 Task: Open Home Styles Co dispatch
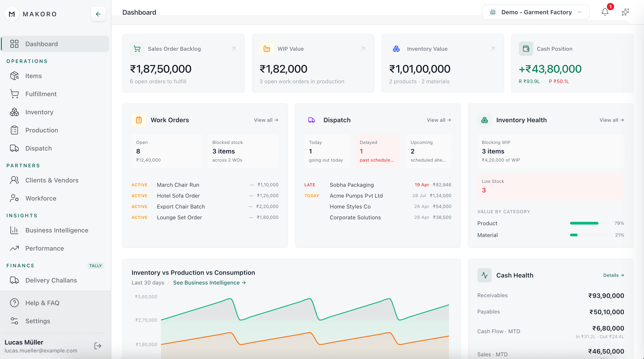click(x=378, y=207)
